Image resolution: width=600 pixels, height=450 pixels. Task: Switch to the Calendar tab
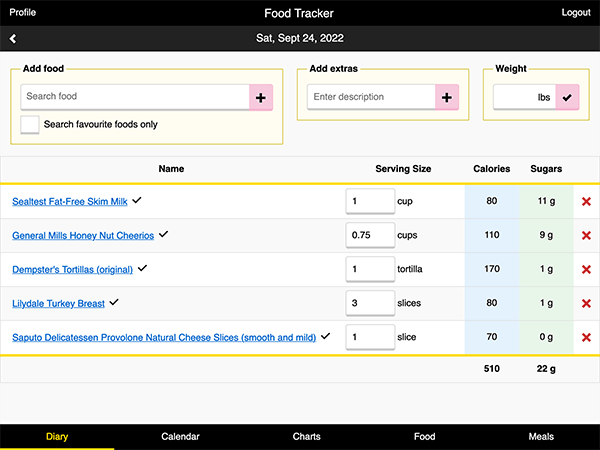[180, 437]
